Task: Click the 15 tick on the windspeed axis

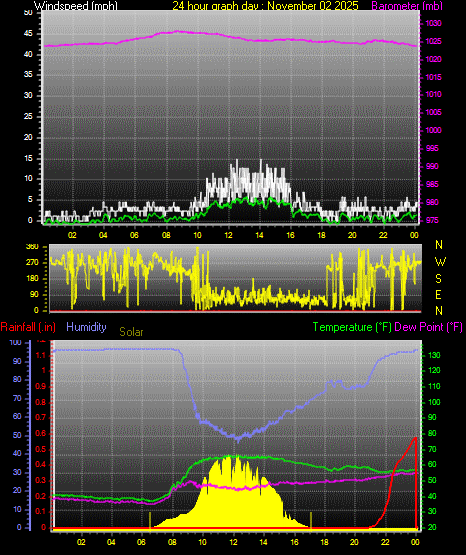Action: (x=28, y=158)
